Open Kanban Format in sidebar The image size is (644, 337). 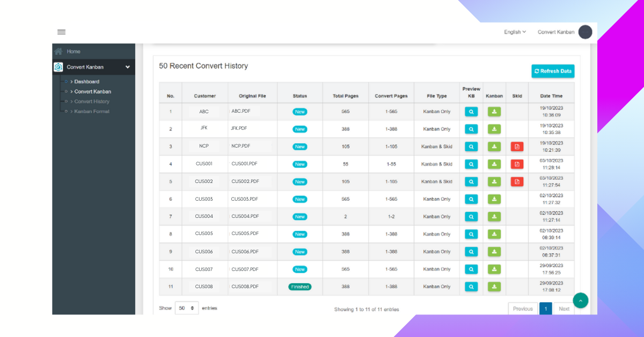click(x=92, y=112)
